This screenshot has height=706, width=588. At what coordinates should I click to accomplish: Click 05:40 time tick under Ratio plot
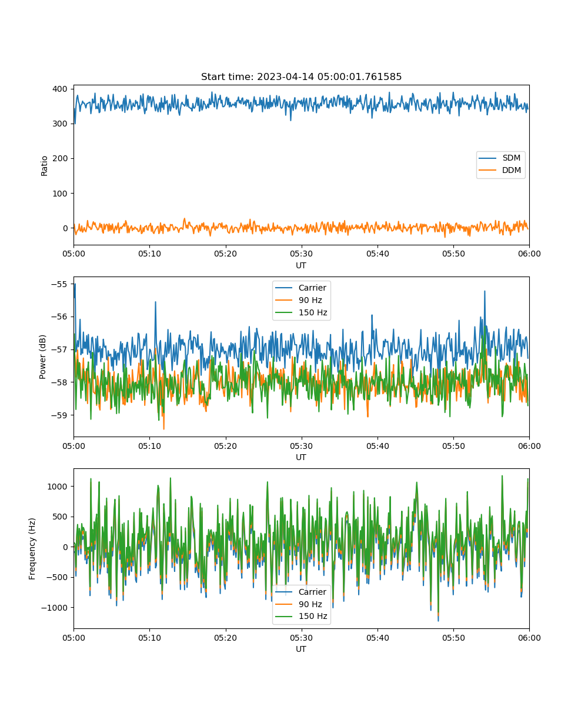pos(377,254)
